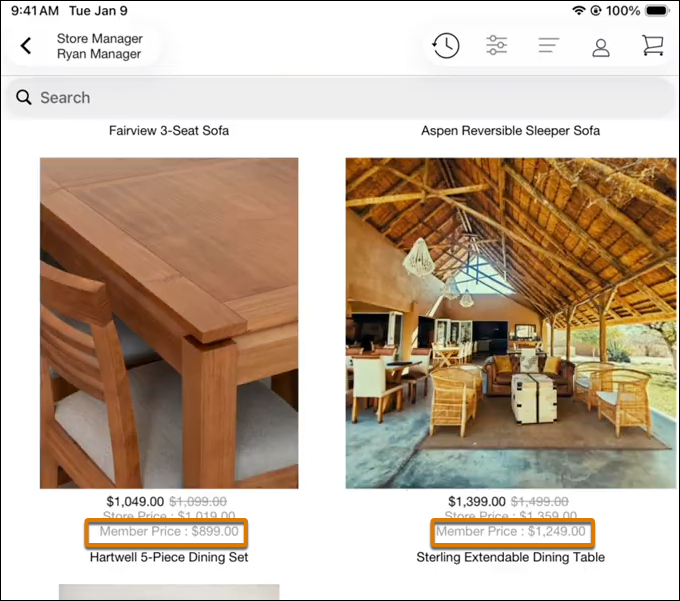This screenshot has height=601, width=680.
Task: Open the sort lines icon
Action: pos(549,45)
